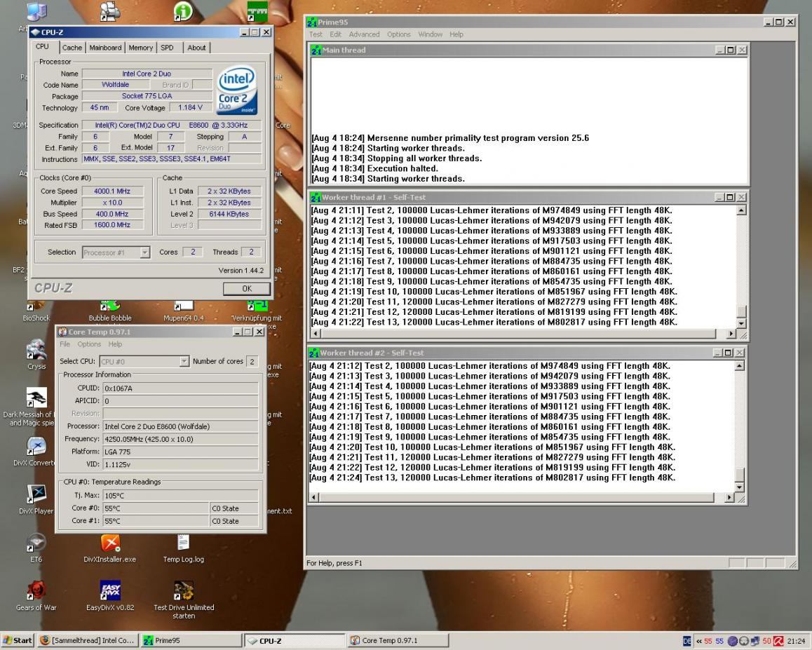Switch to the Cache tab in CPU-Z
This screenshot has width=812, height=650.
[x=72, y=48]
